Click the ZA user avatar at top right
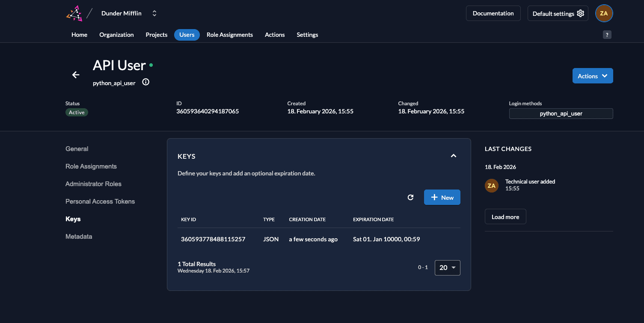 pos(604,13)
